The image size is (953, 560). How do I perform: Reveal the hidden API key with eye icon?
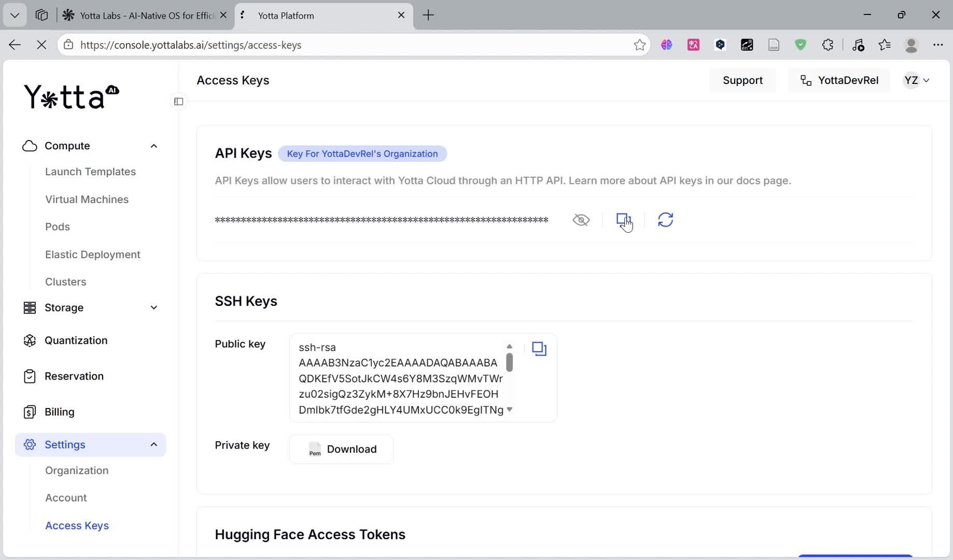(x=581, y=220)
